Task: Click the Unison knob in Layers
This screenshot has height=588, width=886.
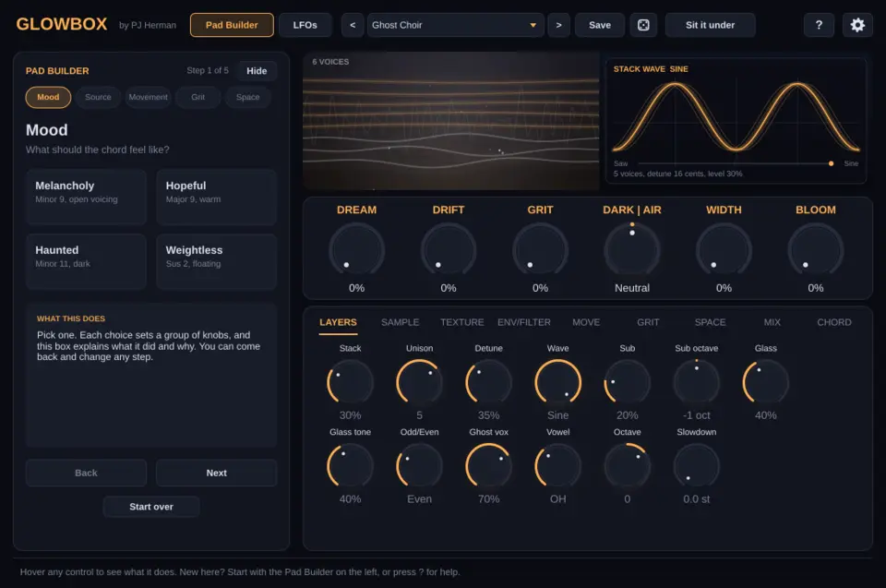Action: (419, 382)
